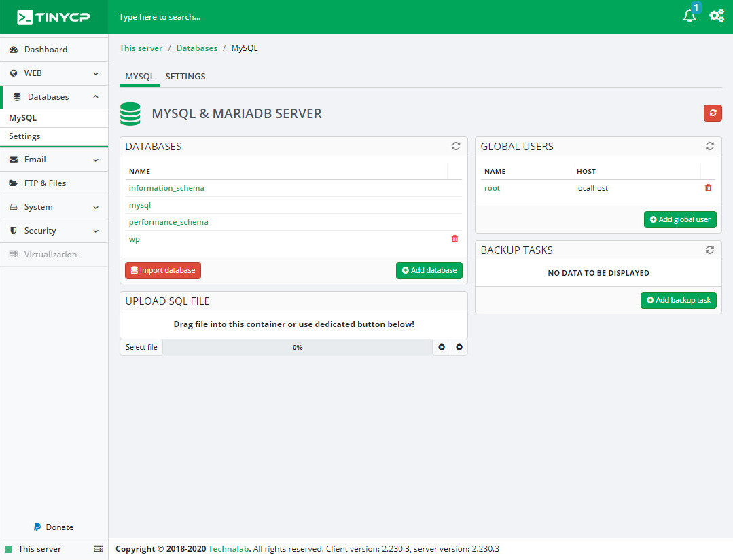Click the FTP & Files folder icon
The height and width of the screenshot is (560, 733).
coord(14,183)
